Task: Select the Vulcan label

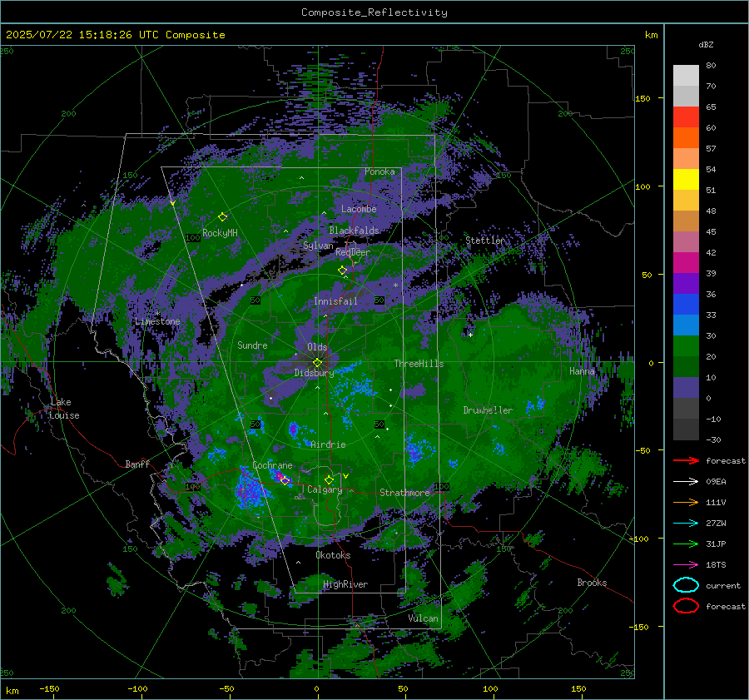Action: (x=424, y=618)
